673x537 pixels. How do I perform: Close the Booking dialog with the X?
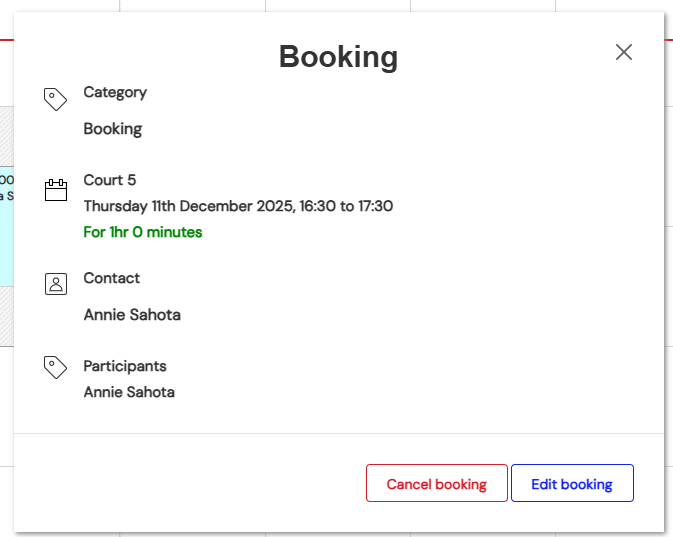click(624, 52)
